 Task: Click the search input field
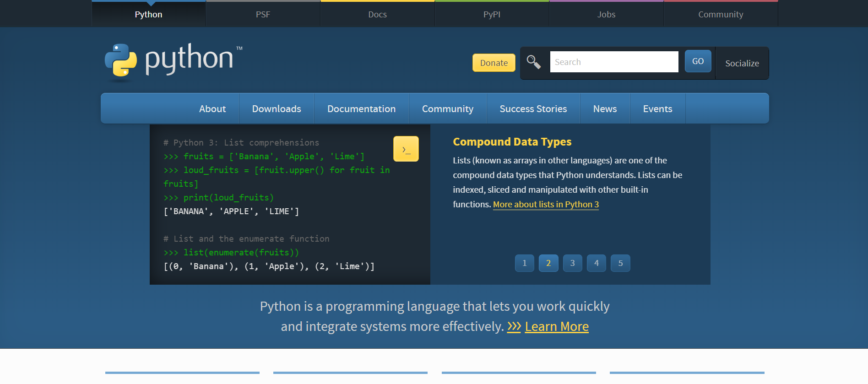click(613, 62)
